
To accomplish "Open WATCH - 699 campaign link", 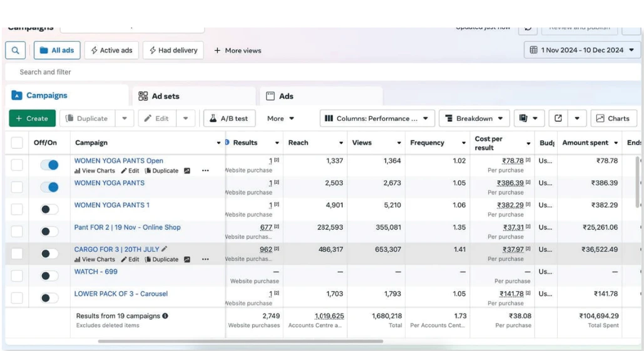I will (96, 272).
